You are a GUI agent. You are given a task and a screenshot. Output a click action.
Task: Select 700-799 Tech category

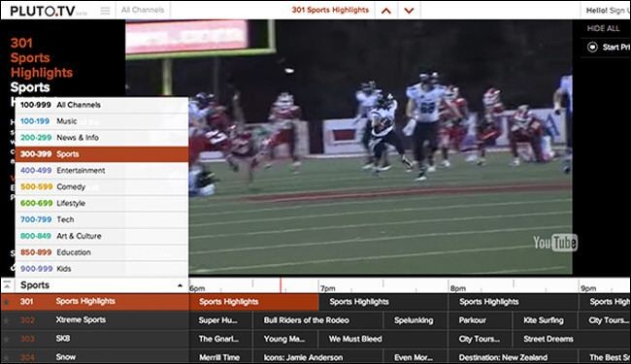102,219
